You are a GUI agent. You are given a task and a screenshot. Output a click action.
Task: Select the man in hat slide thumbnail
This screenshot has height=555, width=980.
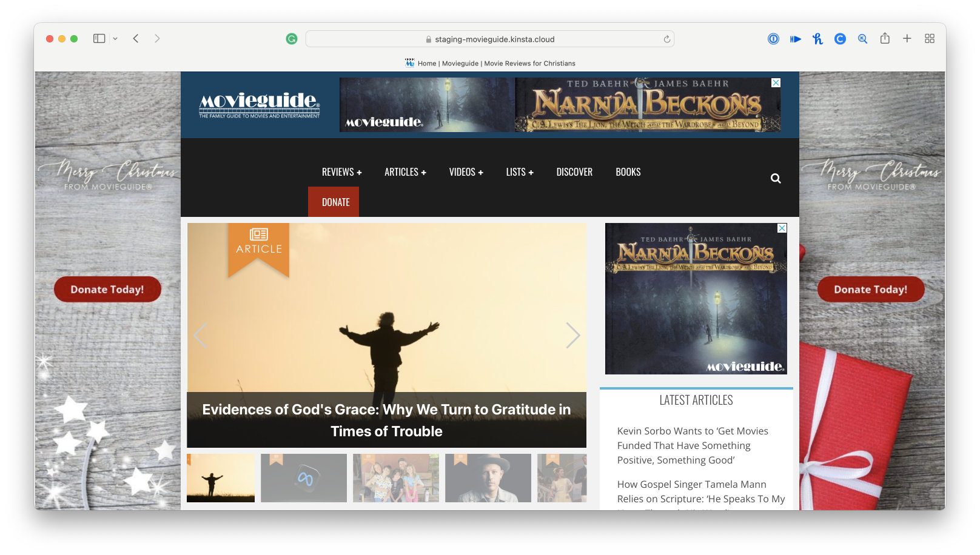pos(488,478)
